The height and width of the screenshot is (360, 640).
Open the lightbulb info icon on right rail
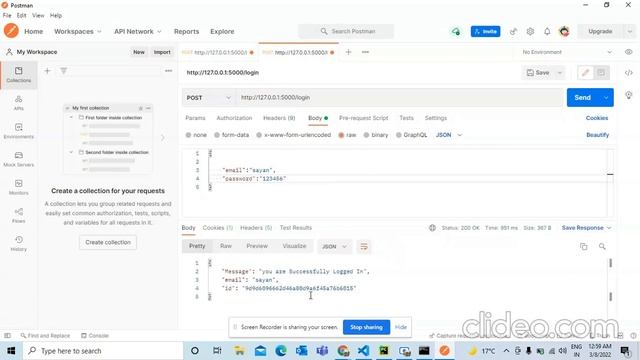pyautogui.click(x=629, y=95)
